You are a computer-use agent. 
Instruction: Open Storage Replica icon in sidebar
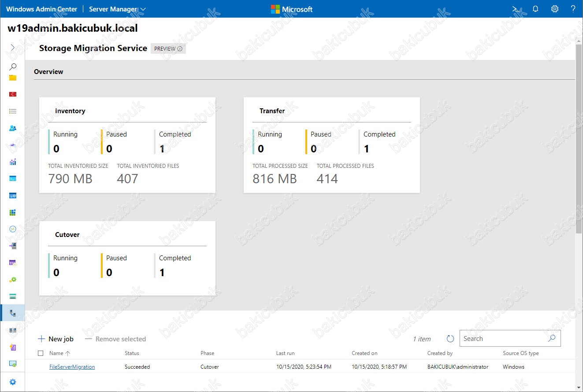13,330
